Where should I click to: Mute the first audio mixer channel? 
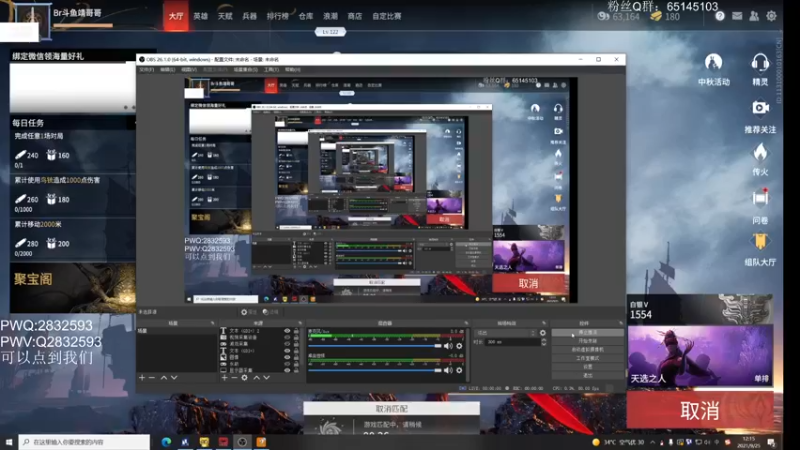click(x=448, y=346)
